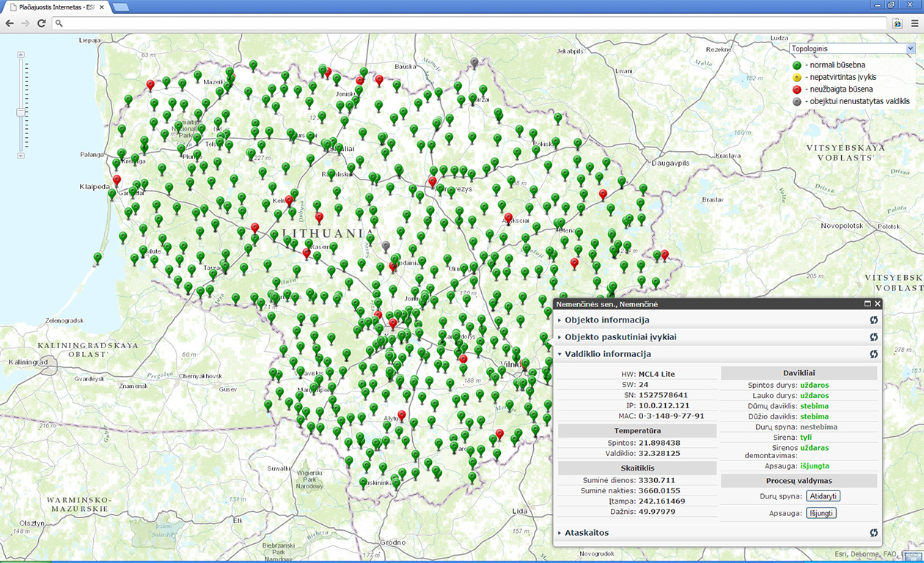Click the map zoom slider handle
The image size is (924, 563).
21,112
